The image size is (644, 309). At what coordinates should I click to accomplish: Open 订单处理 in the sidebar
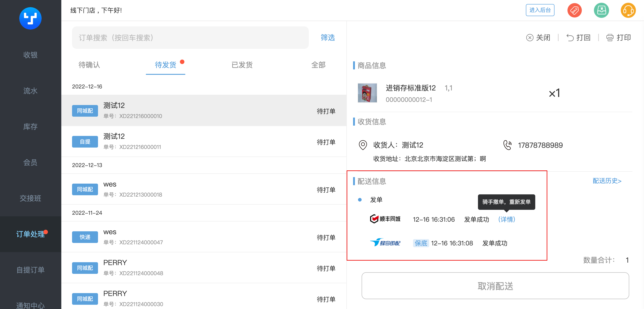tap(30, 234)
